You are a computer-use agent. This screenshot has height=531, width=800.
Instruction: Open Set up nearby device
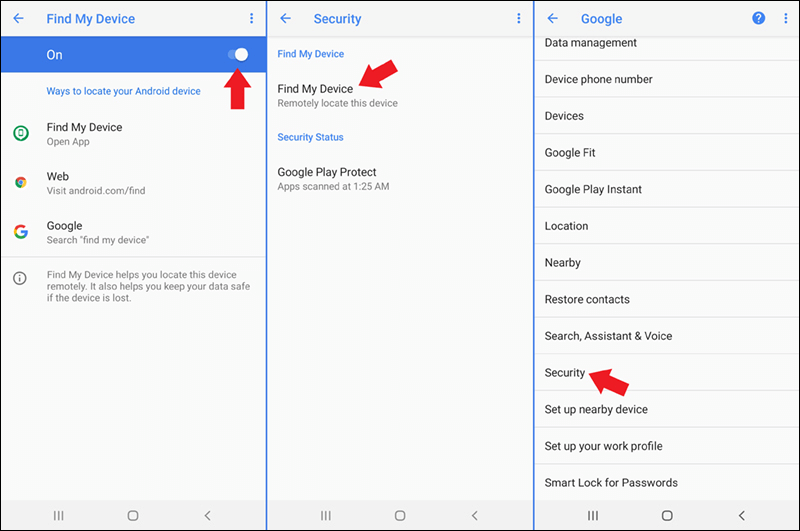(667, 410)
